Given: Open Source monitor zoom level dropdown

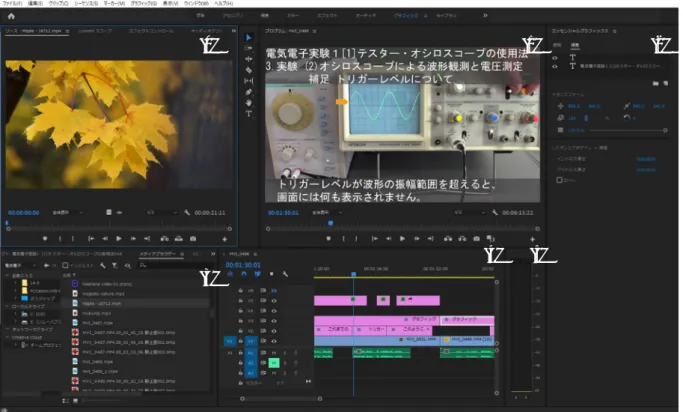Looking at the screenshot, I should [x=68, y=213].
